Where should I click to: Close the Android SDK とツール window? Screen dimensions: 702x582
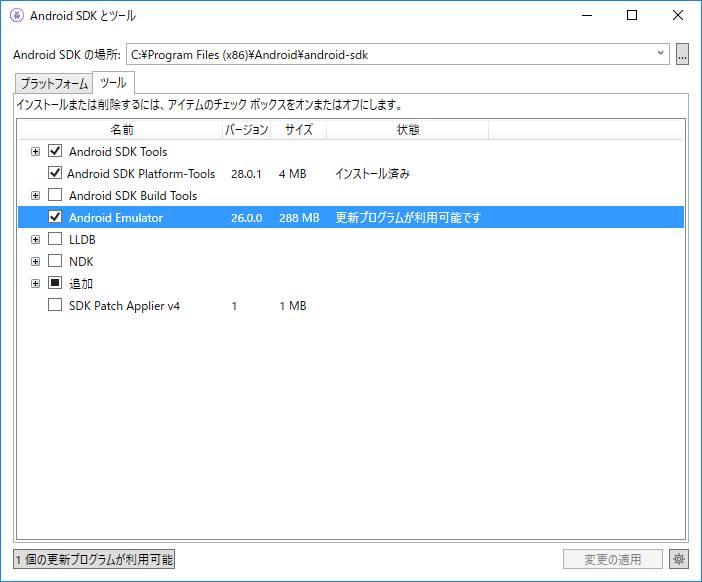pyautogui.click(x=678, y=15)
